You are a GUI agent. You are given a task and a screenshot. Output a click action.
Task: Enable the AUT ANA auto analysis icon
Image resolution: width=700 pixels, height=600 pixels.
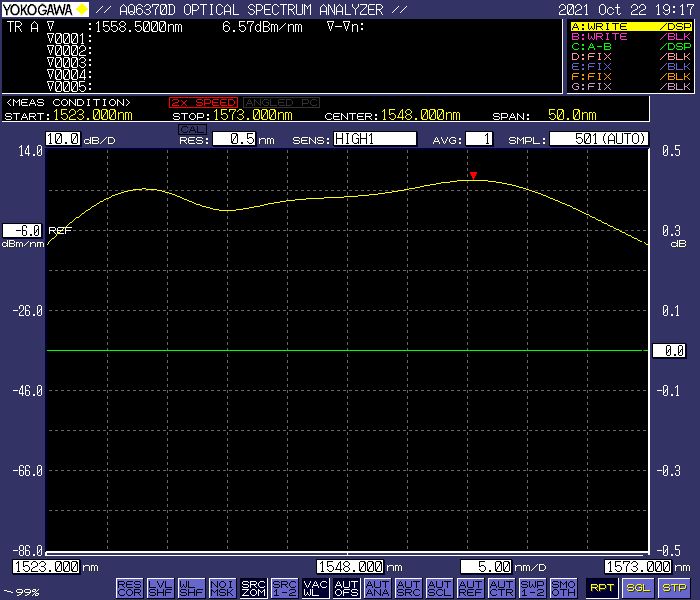click(377, 587)
